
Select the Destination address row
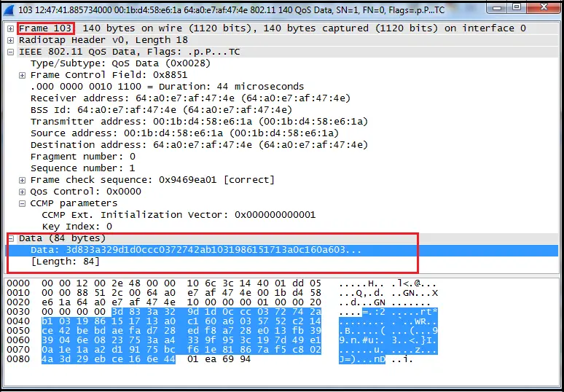282,145
